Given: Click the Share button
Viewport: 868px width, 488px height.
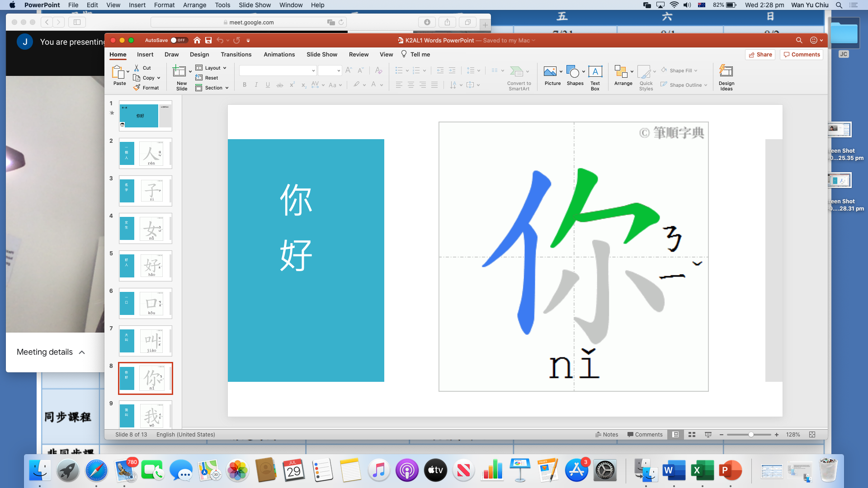Looking at the screenshot, I should [x=760, y=54].
